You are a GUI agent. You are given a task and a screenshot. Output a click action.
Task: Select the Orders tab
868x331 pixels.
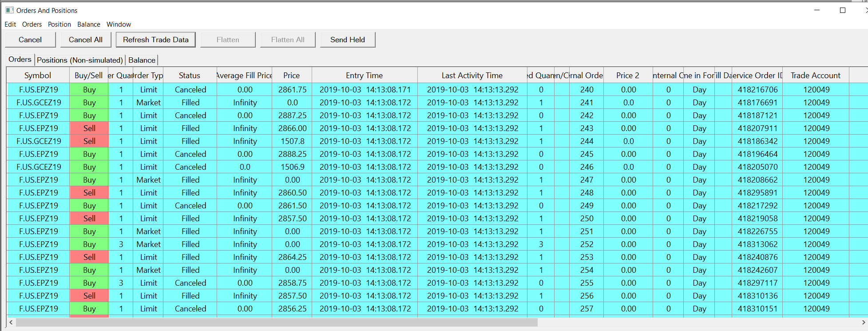20,60
